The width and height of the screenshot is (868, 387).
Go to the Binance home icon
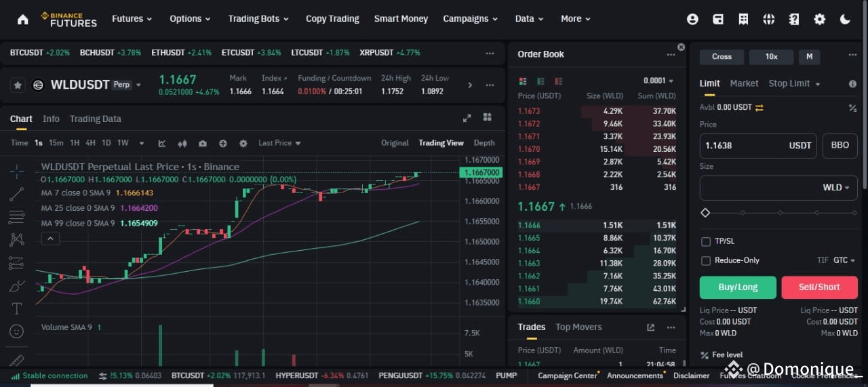pos(22,19)
